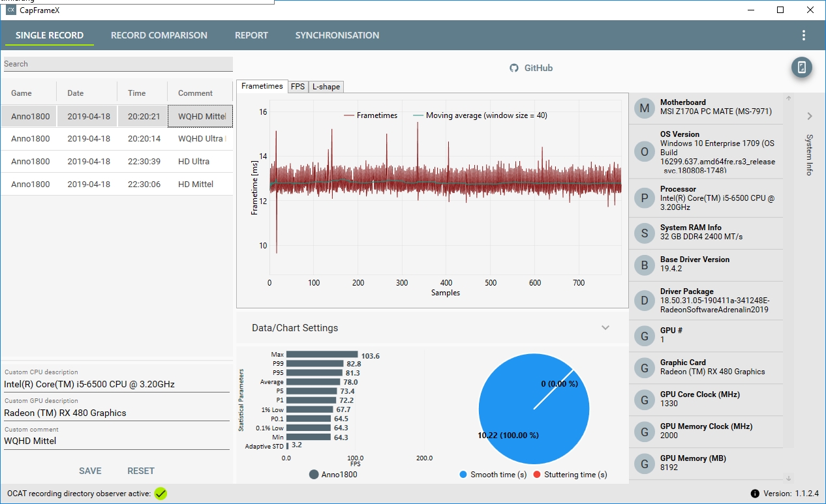Click the GitHub octocat icon
This screenshot has width=826, height=504.
tap(514, 68)
